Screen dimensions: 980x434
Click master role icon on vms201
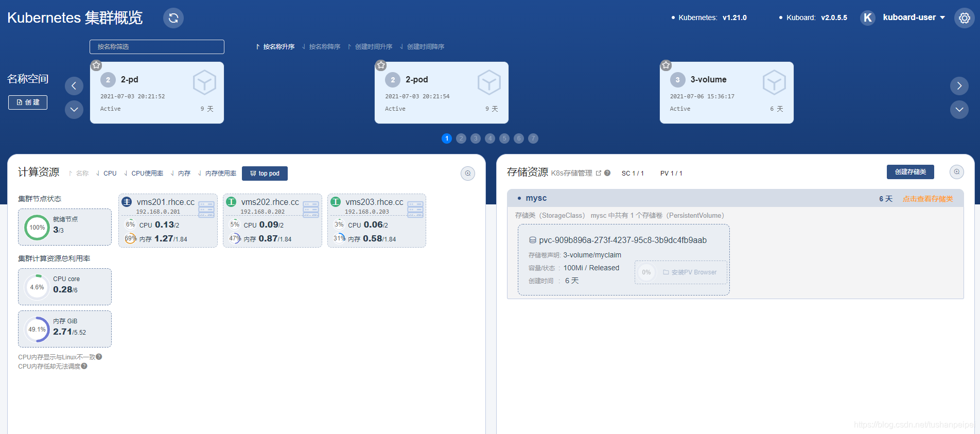tap(127, 202)
